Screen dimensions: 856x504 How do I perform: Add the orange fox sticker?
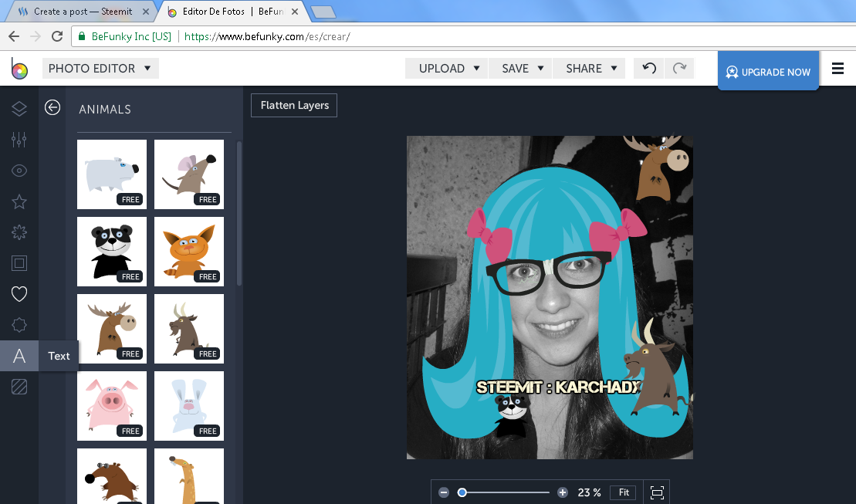[x=189, y=252]
